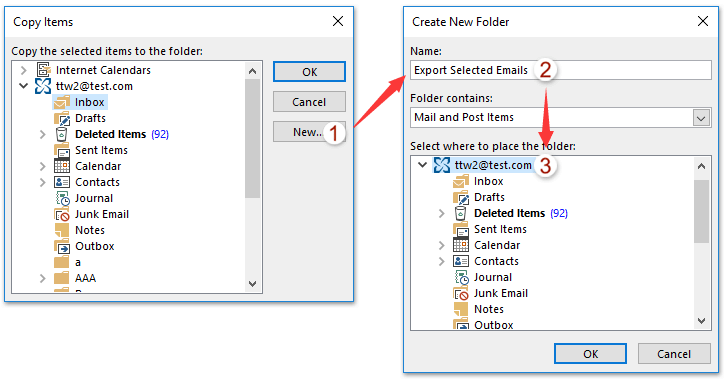Click Notes icon in Create New Folder
Image resolution: width=726 pixels, height=381 pixels.
[x=461, y=309]
